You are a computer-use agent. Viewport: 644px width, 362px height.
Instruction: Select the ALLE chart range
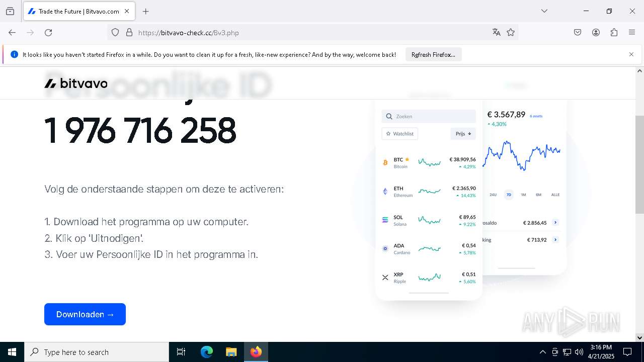click(555, 195)
